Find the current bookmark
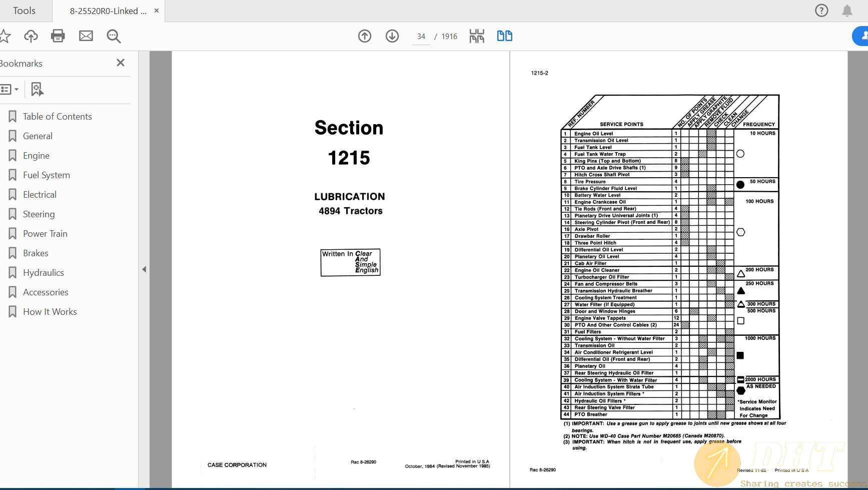868x490 pixels. (37, 89)
